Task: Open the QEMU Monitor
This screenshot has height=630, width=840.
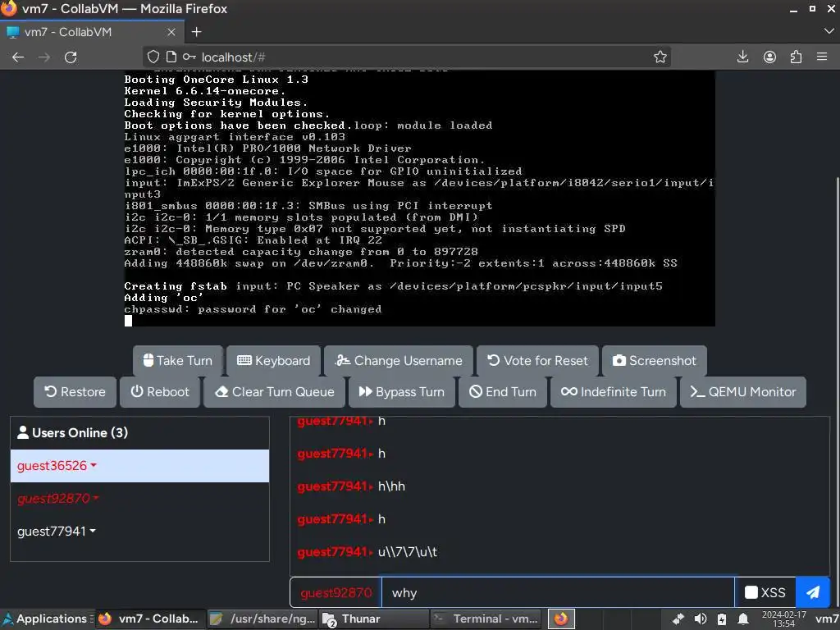Action: click(x=743, y=392)
